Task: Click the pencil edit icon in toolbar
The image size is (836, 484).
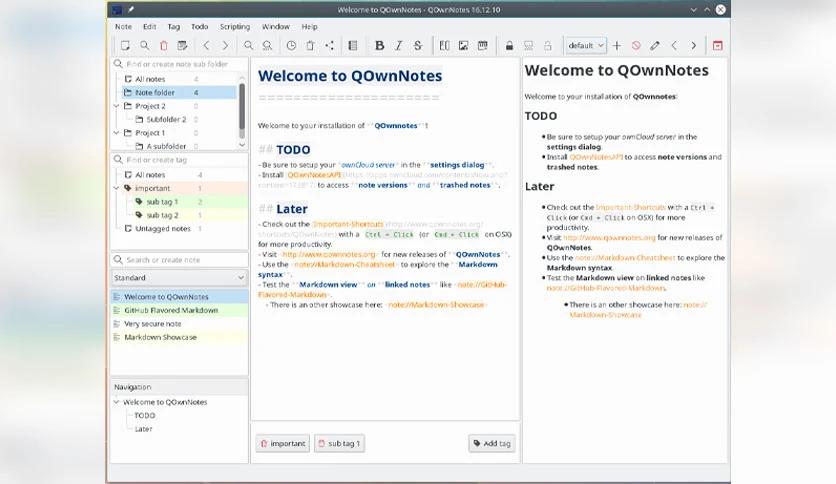Action: click(x=655, y=46)
